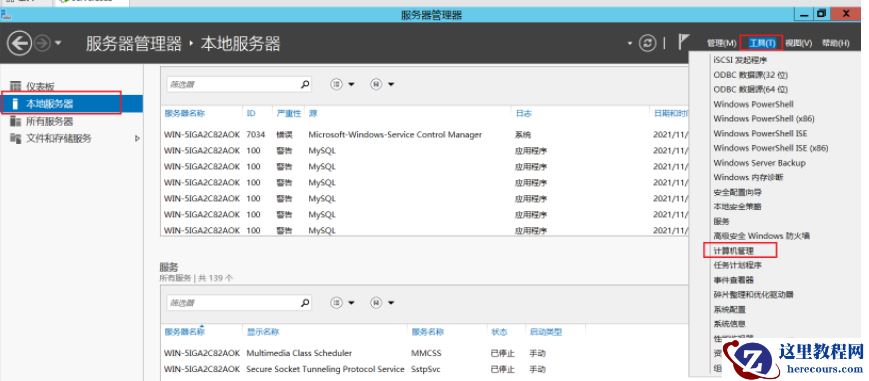Click the back navigation arrow
Image resolution: width=869 pixels, height=381 pixels.
[x=19, y=43]
